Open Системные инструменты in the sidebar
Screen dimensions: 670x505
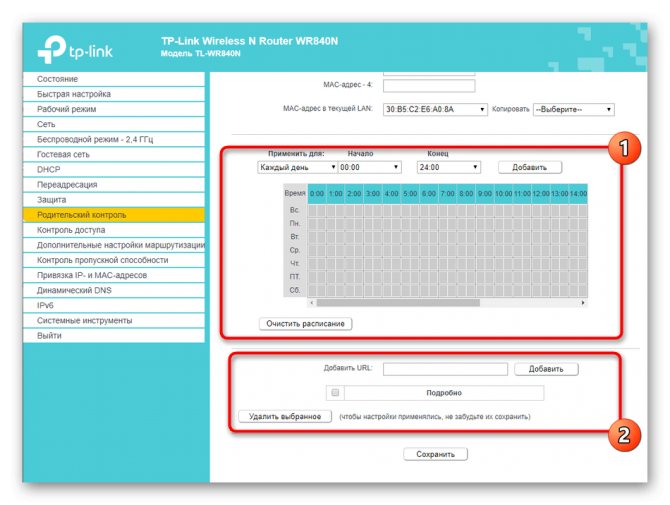pos(114,320)
